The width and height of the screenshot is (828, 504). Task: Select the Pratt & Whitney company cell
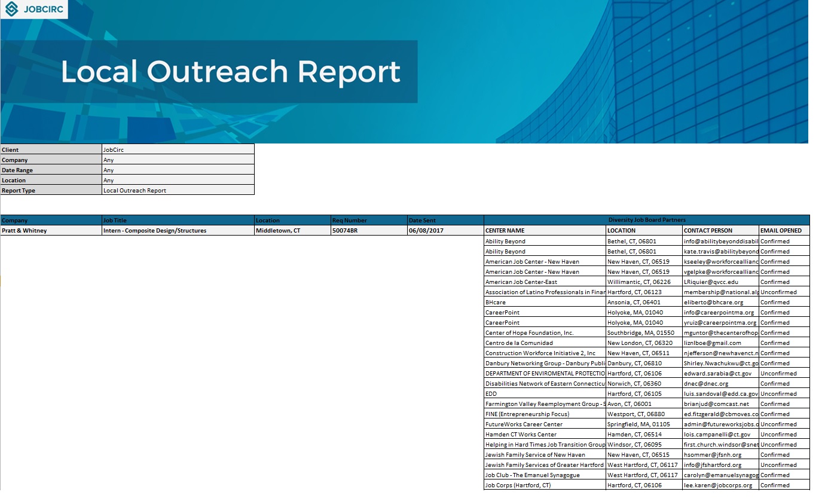[51, 230]
